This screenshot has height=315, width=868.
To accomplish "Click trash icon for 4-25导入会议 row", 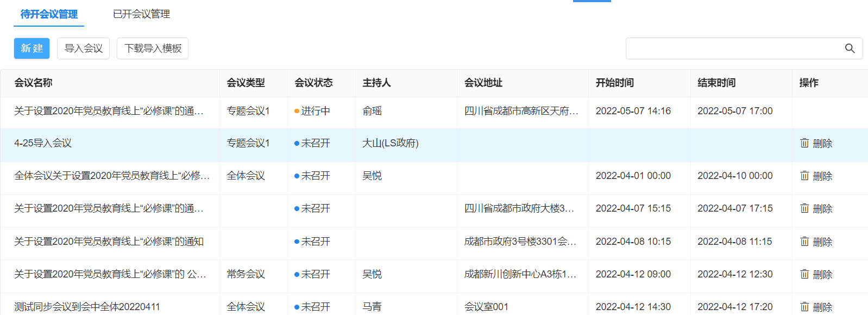I will [804, 143].
